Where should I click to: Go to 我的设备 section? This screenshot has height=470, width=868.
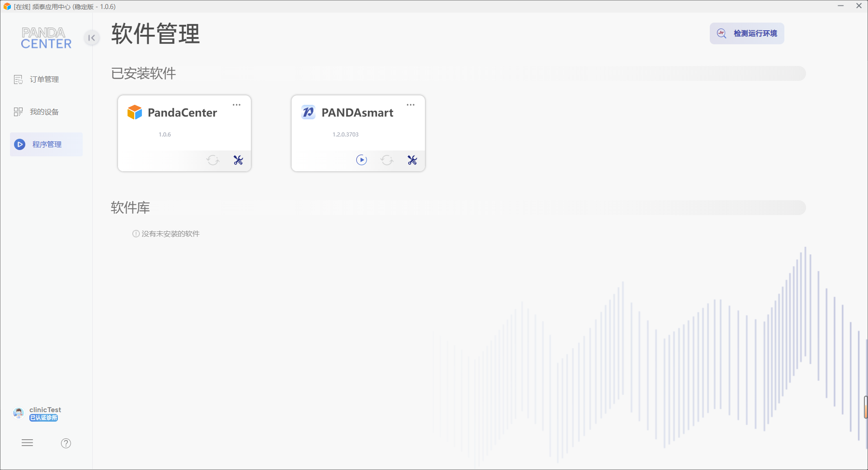(37, 112)
